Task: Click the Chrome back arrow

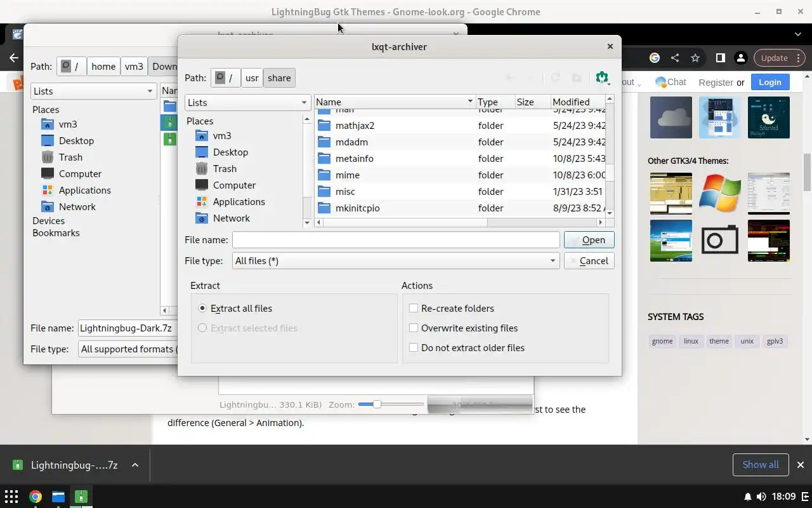Action: [14, 58]
